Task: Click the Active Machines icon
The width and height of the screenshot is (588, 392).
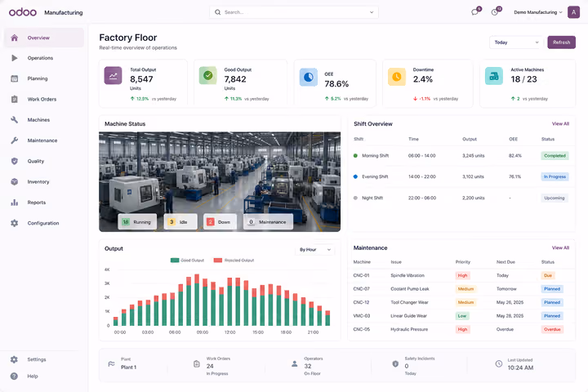Action: tap(494, 76)
